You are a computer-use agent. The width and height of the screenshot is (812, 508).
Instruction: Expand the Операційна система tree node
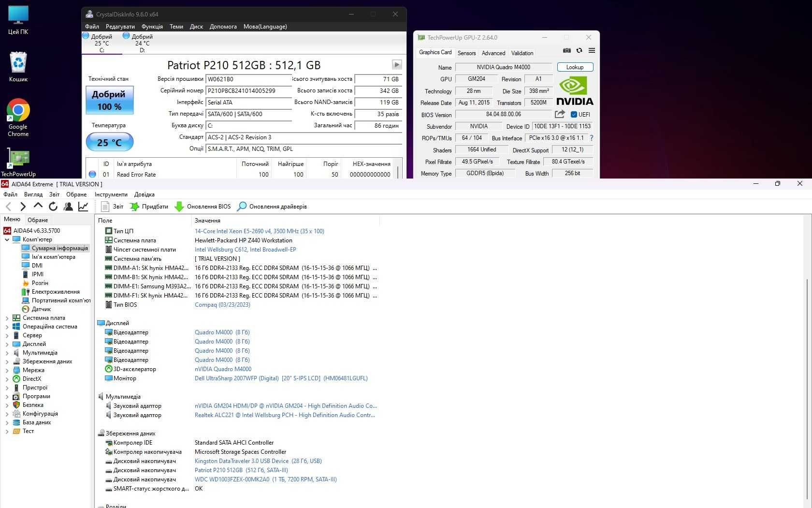pyautogui.click(x=7, y=327)
